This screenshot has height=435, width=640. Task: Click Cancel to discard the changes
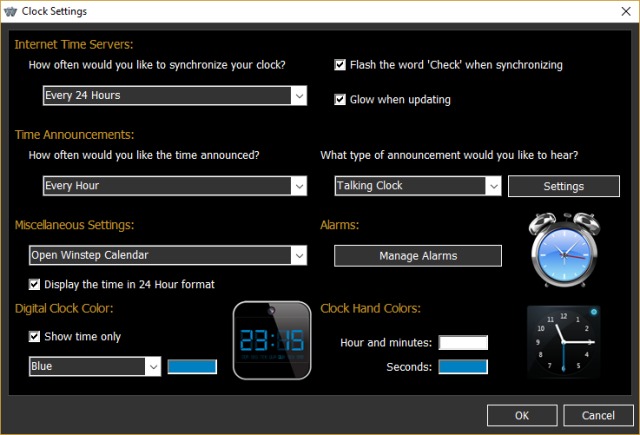[x=599, y=415]
